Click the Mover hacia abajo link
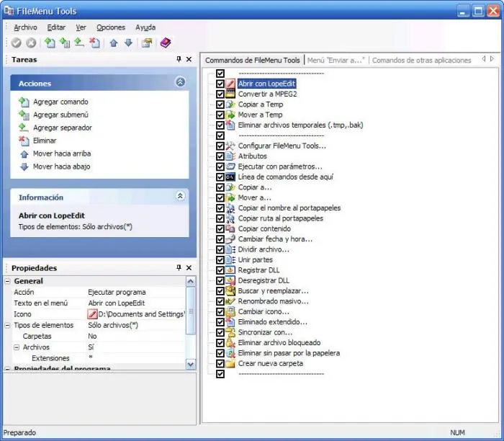Viewport: 504px width, 441px height. coord(61,166)
